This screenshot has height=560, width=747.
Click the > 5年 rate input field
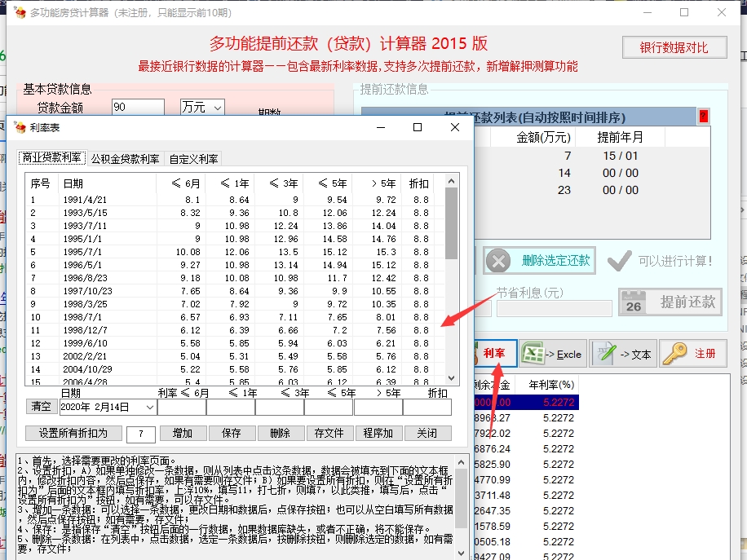(378, 408)
